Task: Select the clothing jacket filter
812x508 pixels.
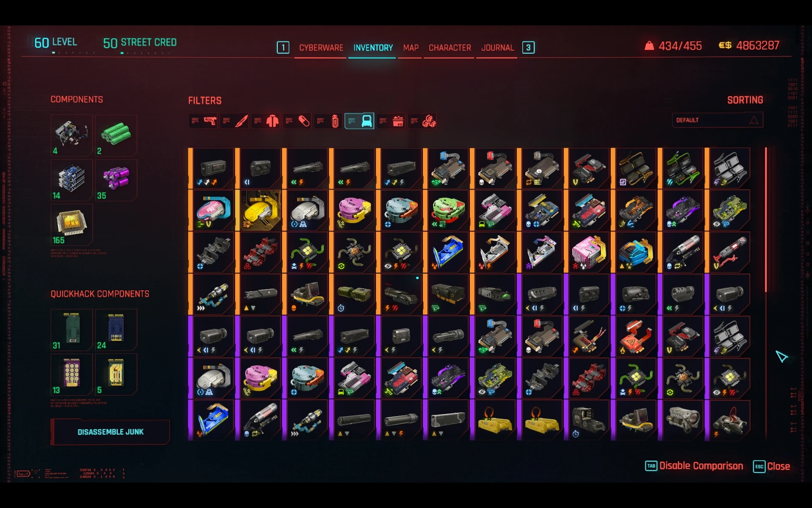Action: [266, 121]
